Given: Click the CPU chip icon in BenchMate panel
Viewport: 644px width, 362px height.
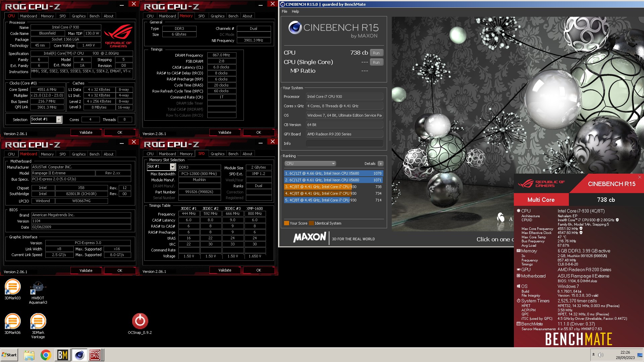Looking at the screenshot, I should click(519, 211).
